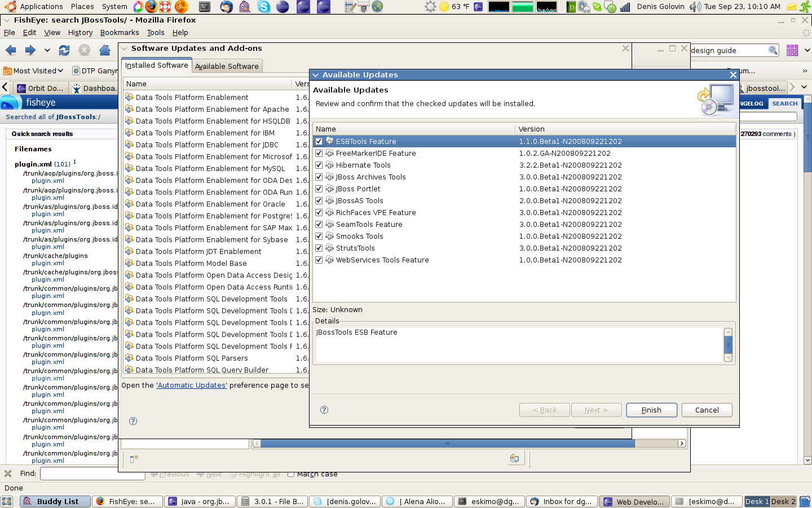Click the Firefox Forward arrow button
812x508 pixels.
(x=30, y=51)
